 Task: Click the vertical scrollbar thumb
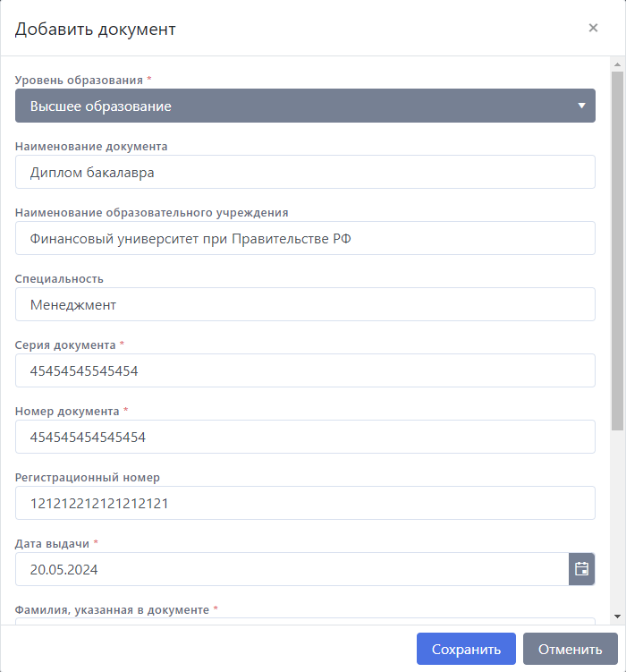(x=617, y=251)
